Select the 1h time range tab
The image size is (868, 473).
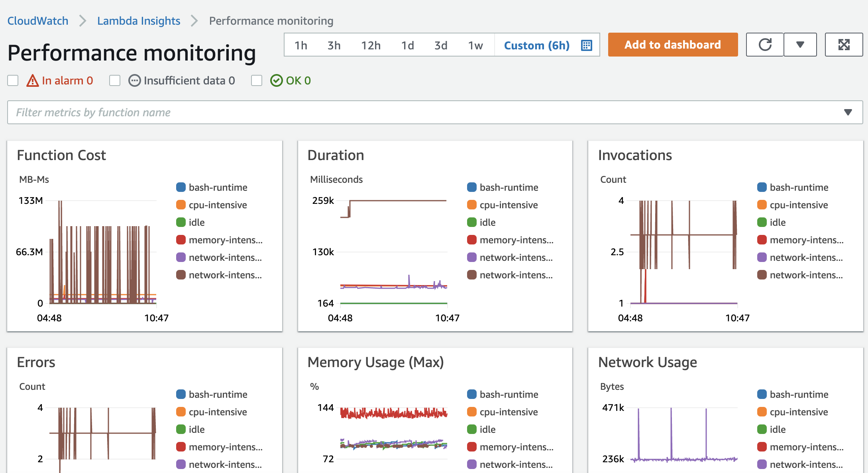tap(300, 44)
